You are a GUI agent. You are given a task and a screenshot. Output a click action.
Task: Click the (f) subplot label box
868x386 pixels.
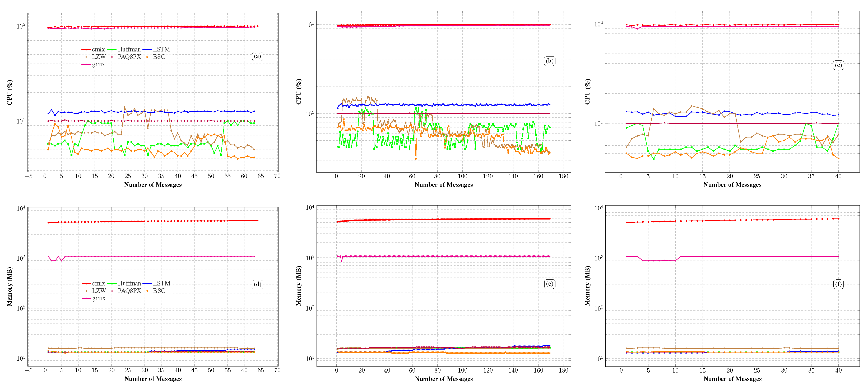coord(838,284)
